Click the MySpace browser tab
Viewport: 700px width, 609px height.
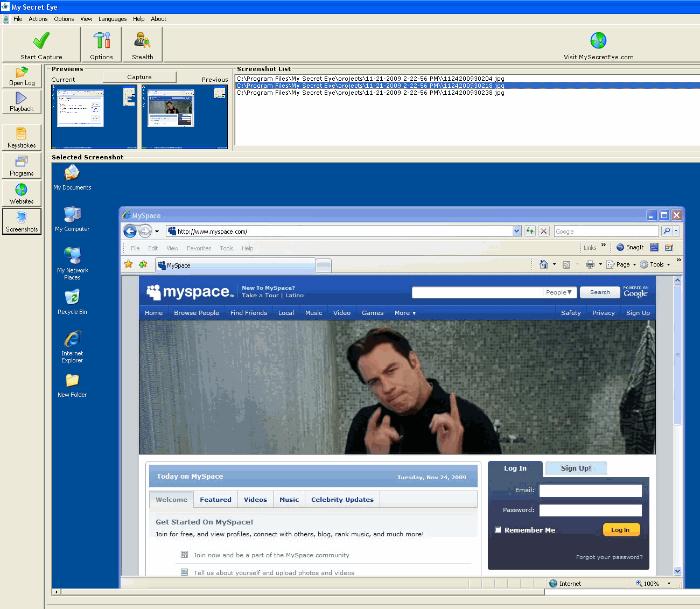click(235, 265)
